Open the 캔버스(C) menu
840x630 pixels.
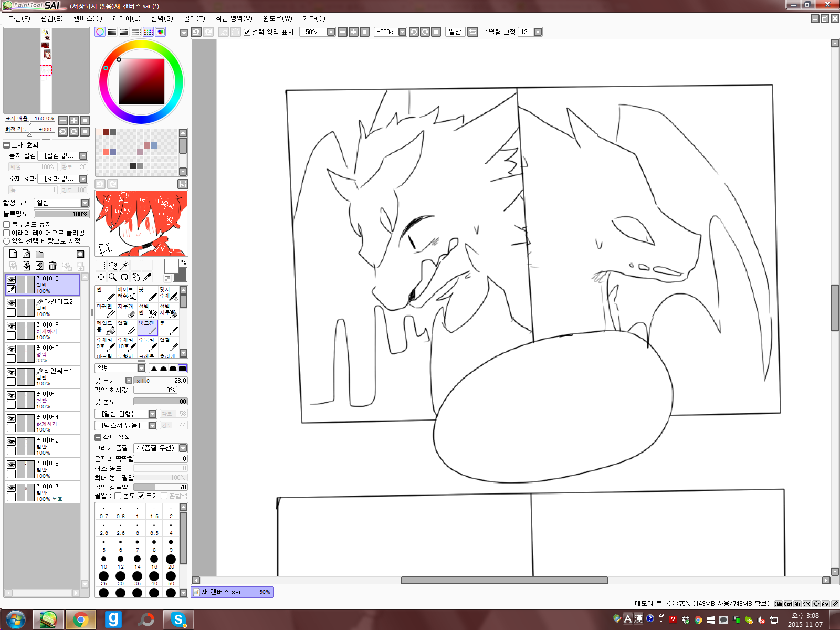coord(87,18)
